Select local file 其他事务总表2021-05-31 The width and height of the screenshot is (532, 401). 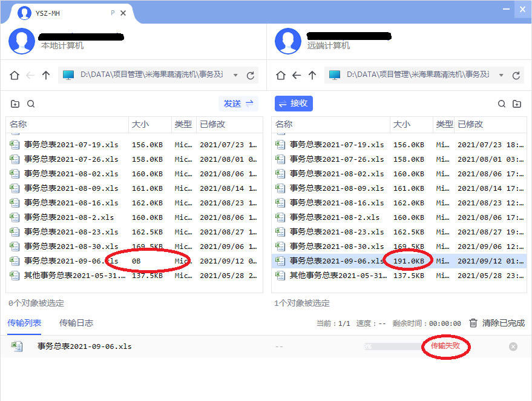(134, 276)
